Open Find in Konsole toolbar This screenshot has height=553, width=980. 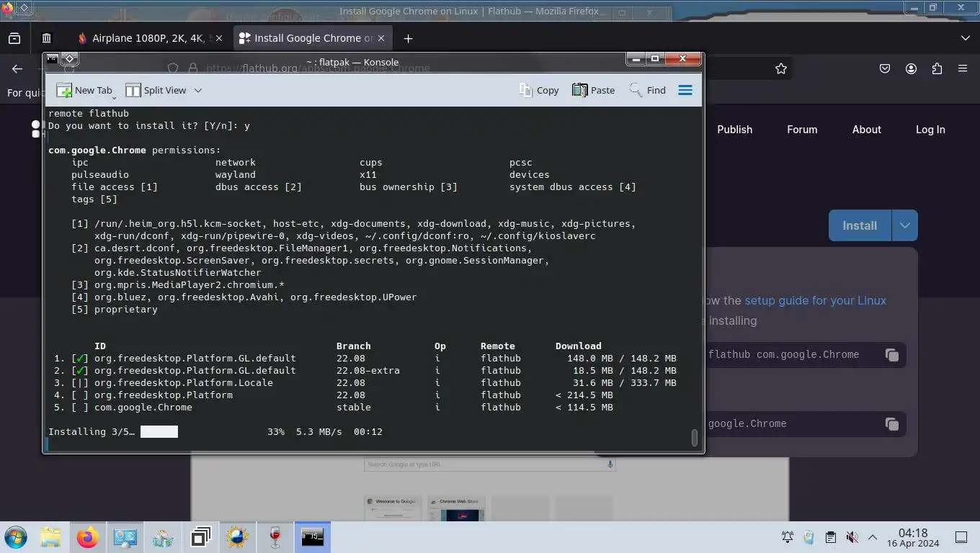tap(647, 90)
